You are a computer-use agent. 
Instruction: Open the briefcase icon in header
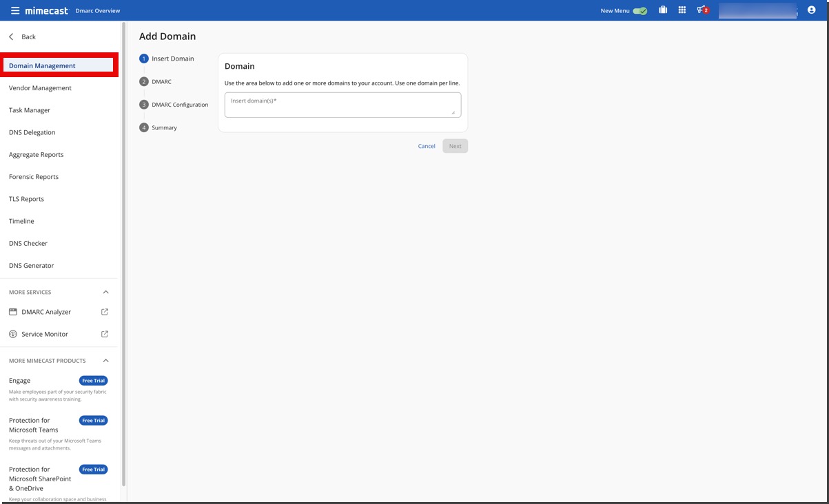pyautogui.click(x=663, y=10)
